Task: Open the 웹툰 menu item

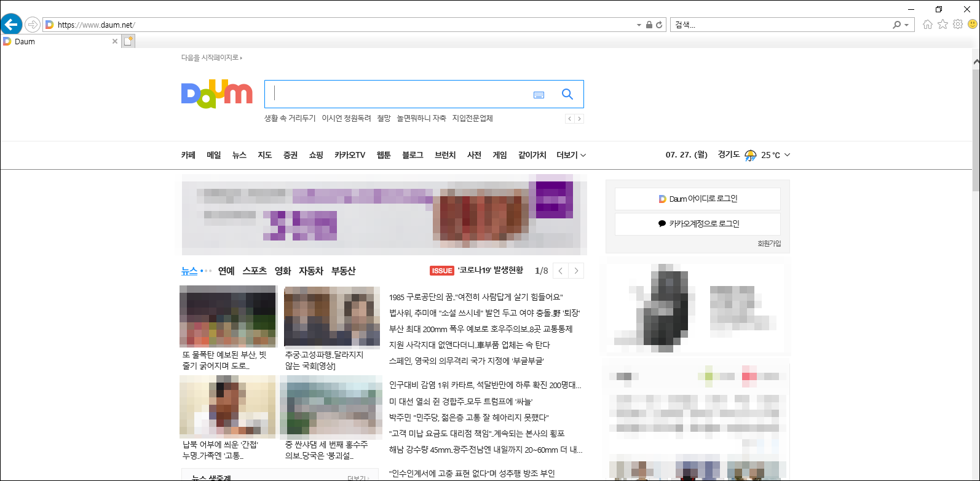Action: point(384,155)
